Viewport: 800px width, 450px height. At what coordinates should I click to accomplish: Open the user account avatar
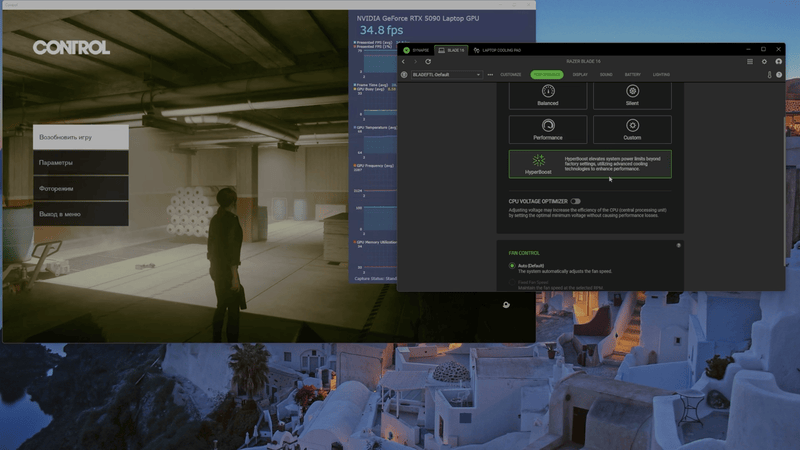coord(779,62)
